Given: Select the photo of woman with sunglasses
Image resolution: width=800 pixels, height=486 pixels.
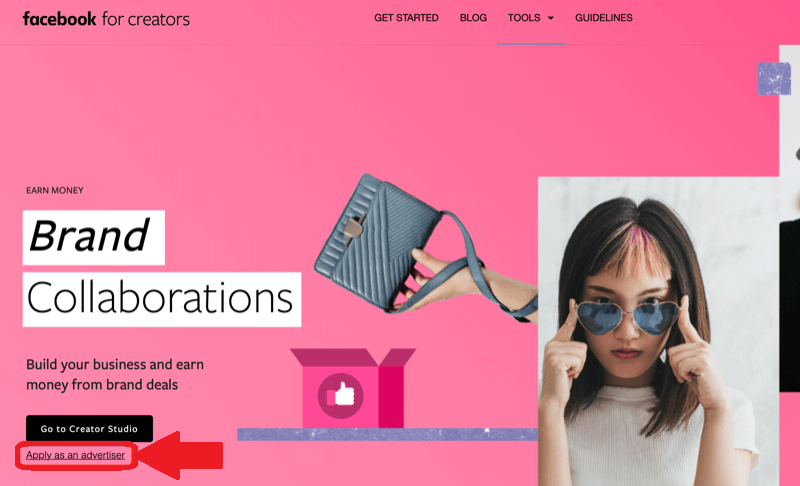Looking at the screenshot, I should click(658, 331).
